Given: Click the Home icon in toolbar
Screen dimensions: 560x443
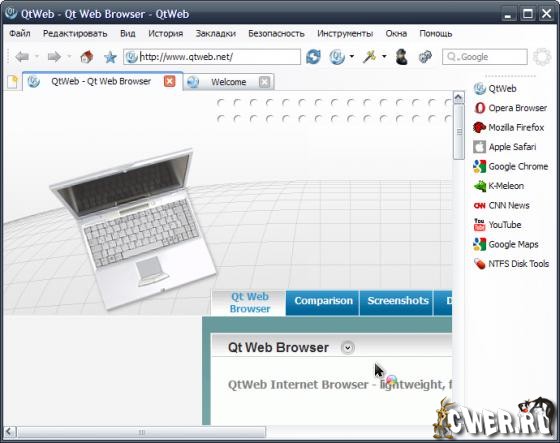Looking at the screenshot, I should coord(86,57).
